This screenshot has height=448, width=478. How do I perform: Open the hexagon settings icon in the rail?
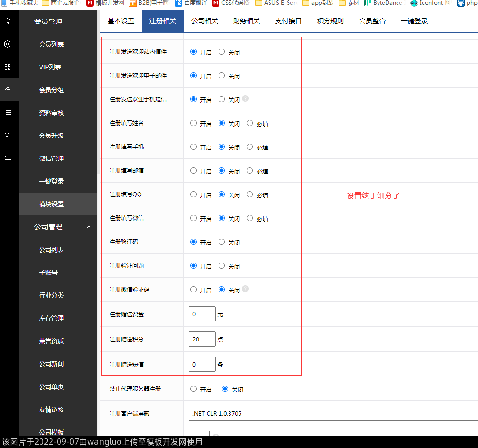8,44
